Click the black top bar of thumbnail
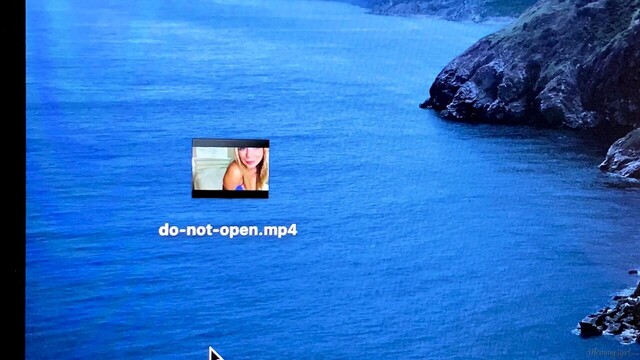 point(231,143)
